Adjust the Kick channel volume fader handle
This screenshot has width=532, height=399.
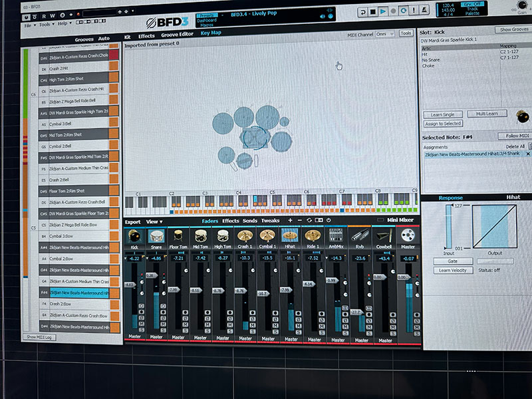pos(130,285)
